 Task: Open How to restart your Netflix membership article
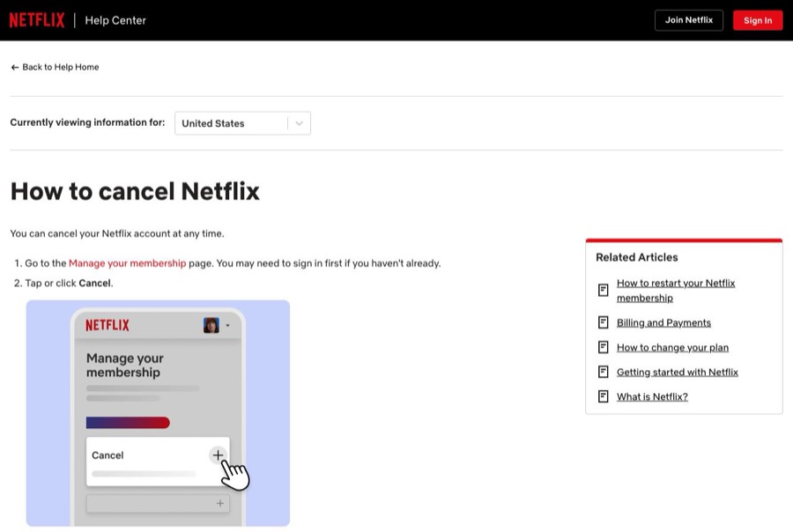click(x=676, y=291)
